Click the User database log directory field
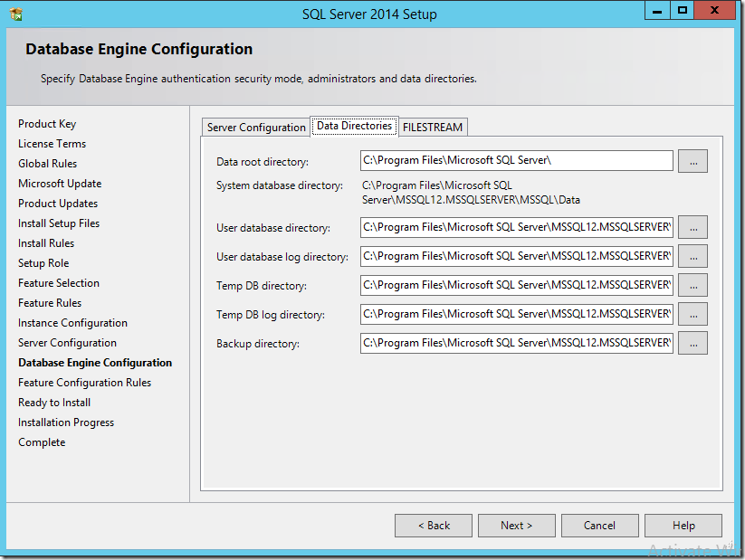Screen dimensions: 745x560 point(517,257)
